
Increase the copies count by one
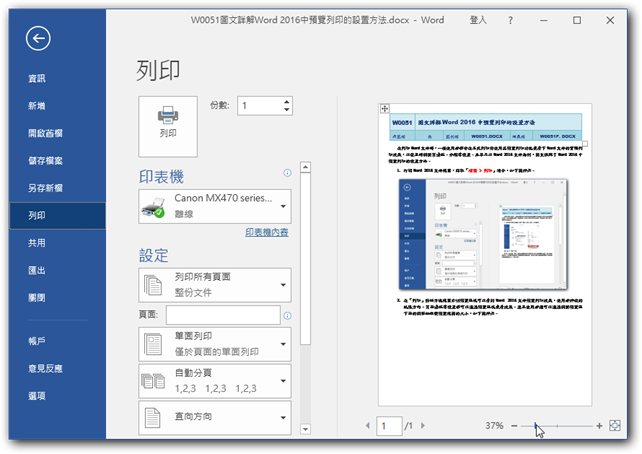[x=287, y=102]
